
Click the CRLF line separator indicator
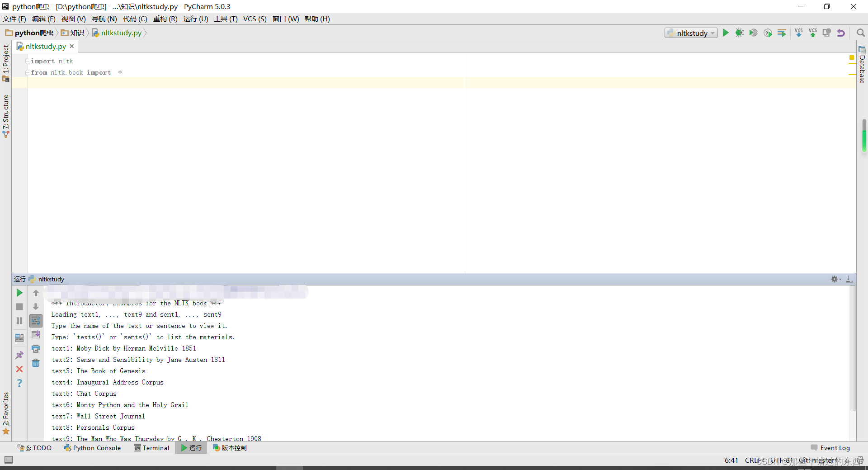(x=754, y=460)
